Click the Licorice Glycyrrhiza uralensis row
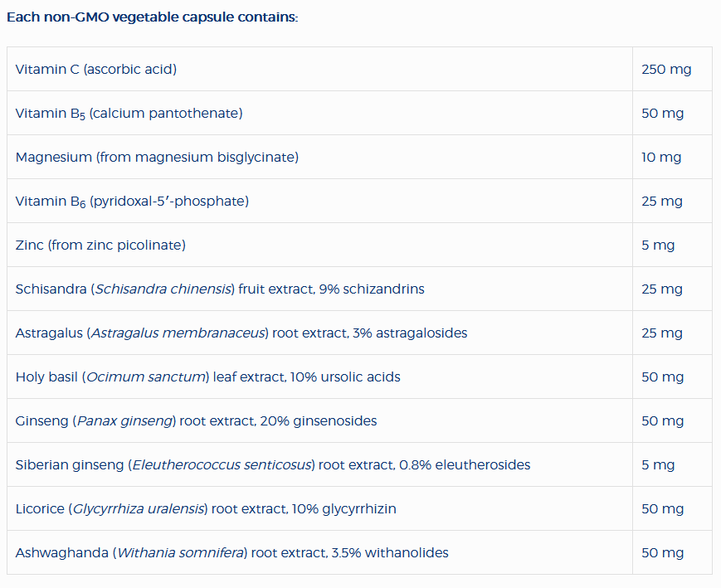 pyautogui.click(x=205, y=508)
